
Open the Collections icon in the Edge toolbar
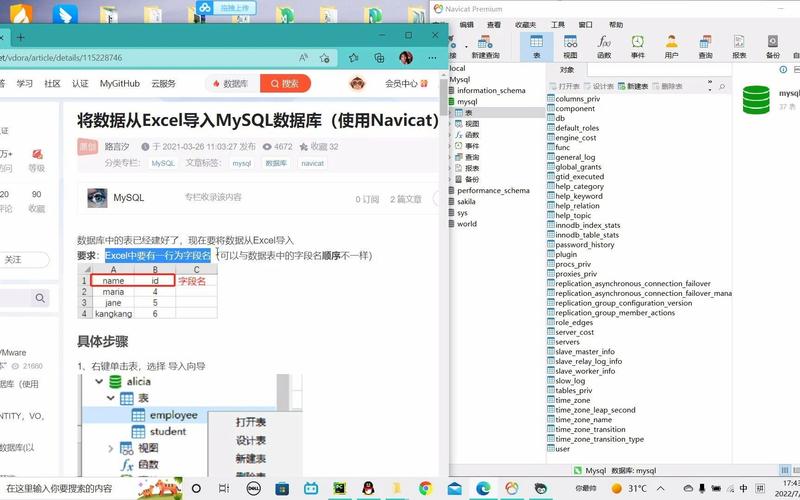pyautogui.click(x=379, y=58)
